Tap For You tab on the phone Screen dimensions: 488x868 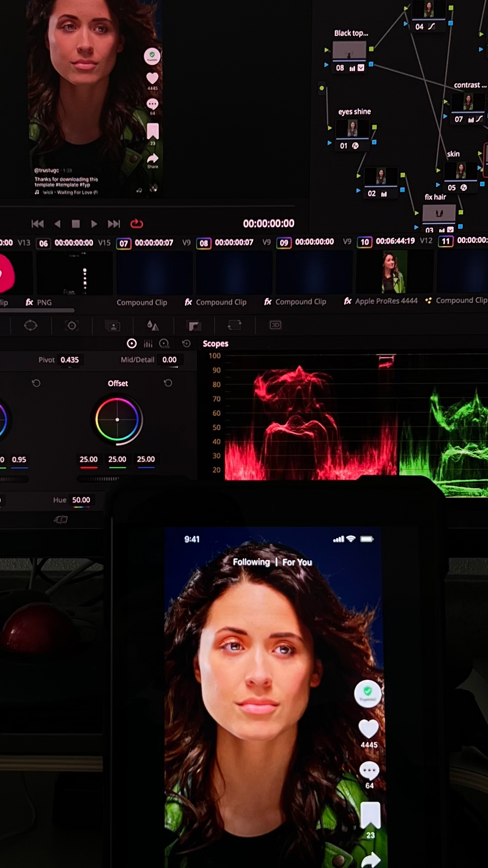(x=297, y=562)
